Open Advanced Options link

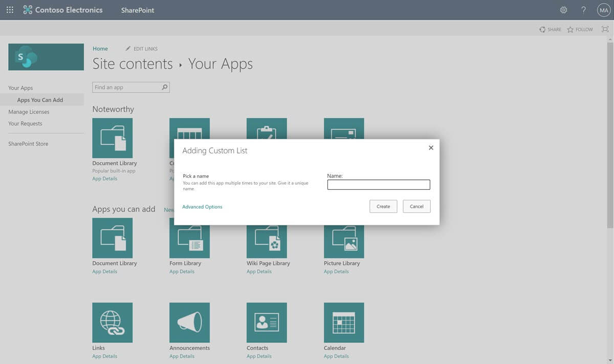coord(202,207)
